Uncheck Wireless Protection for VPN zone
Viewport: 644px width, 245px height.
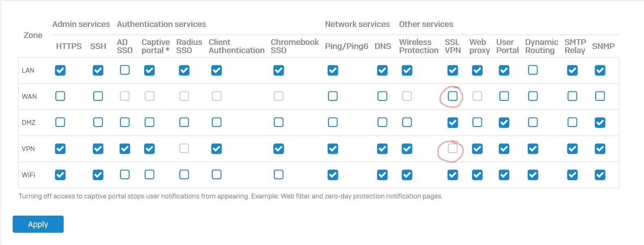(407, 149)
